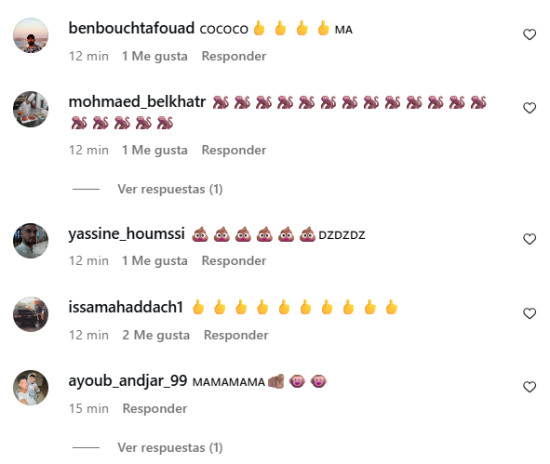Expand replies under ayoub_andjar_99's comment

[x=170, y=448]
